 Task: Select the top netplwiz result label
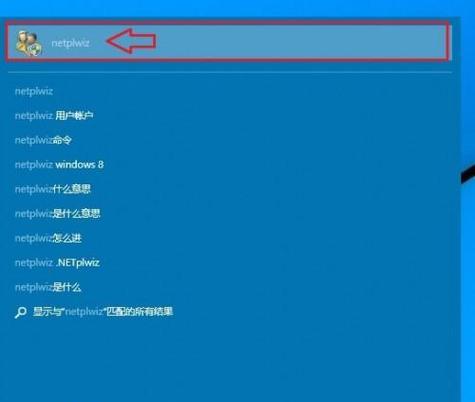pos(70,43)
